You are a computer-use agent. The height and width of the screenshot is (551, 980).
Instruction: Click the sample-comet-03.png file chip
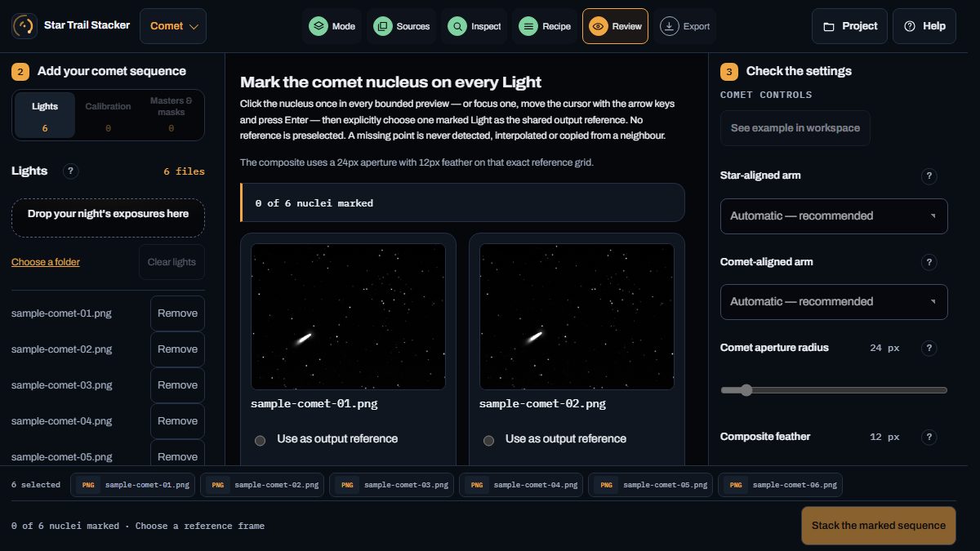(x=392, y=485)
